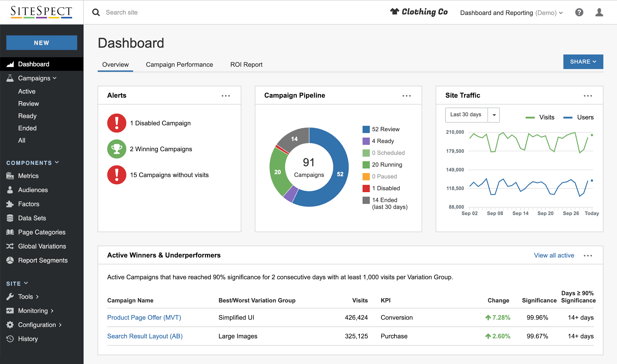Toggle the 52 Review legend entry
617x364 pixels.
pyautogui.click(x=386, y=129)
